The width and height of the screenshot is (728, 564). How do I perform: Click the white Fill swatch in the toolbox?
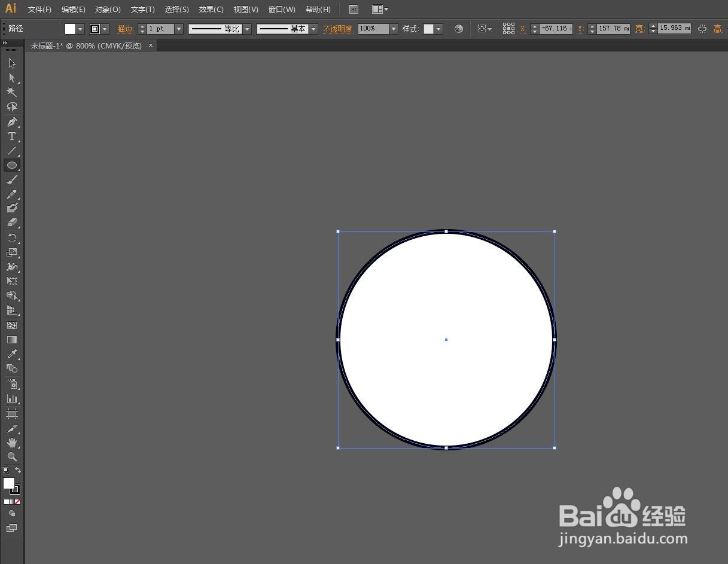click(8, 483)
